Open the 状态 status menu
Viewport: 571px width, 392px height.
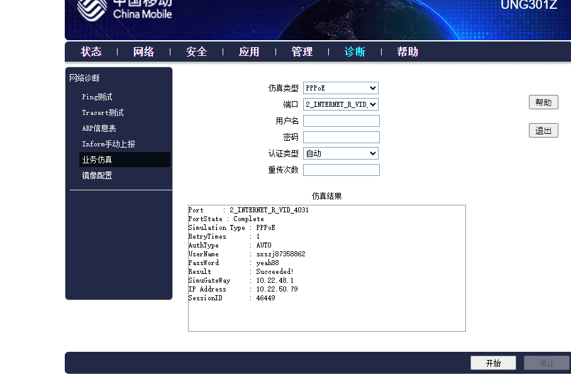91,52
